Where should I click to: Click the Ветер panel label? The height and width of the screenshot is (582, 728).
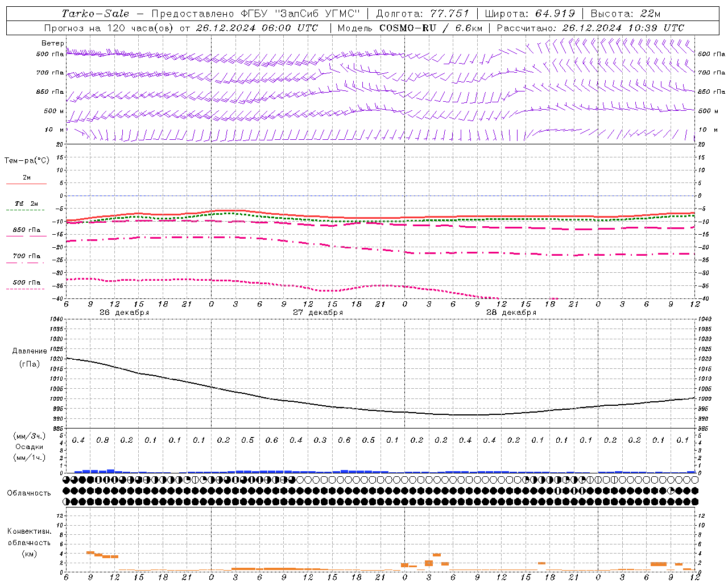[x=53, y=43]
